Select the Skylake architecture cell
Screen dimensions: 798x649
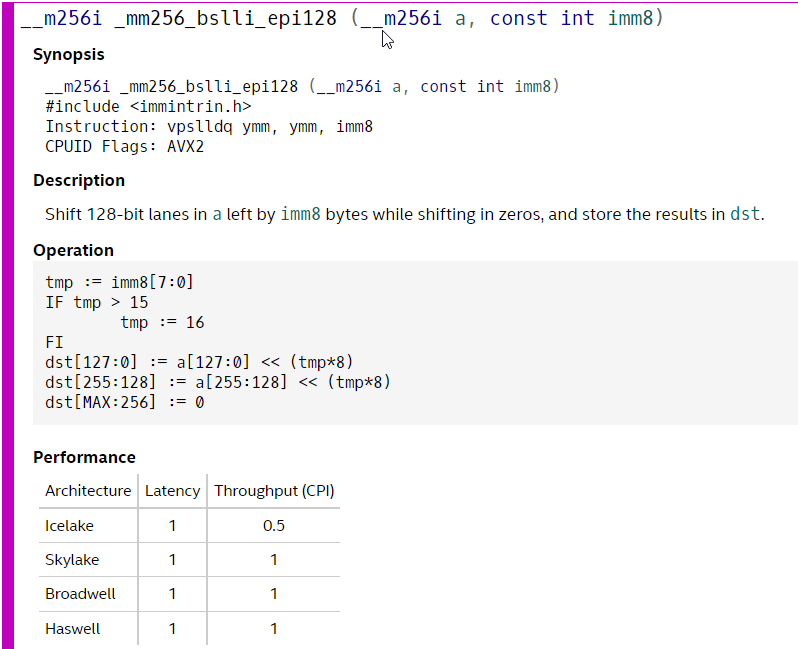click(72, 559)
